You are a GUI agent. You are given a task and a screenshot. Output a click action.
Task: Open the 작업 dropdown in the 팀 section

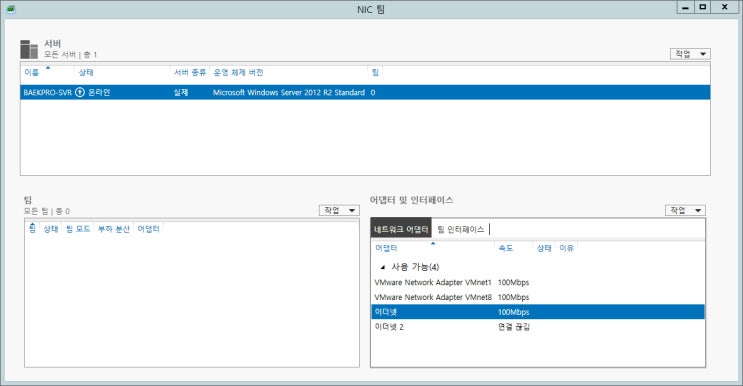click(x=339, y=210)
